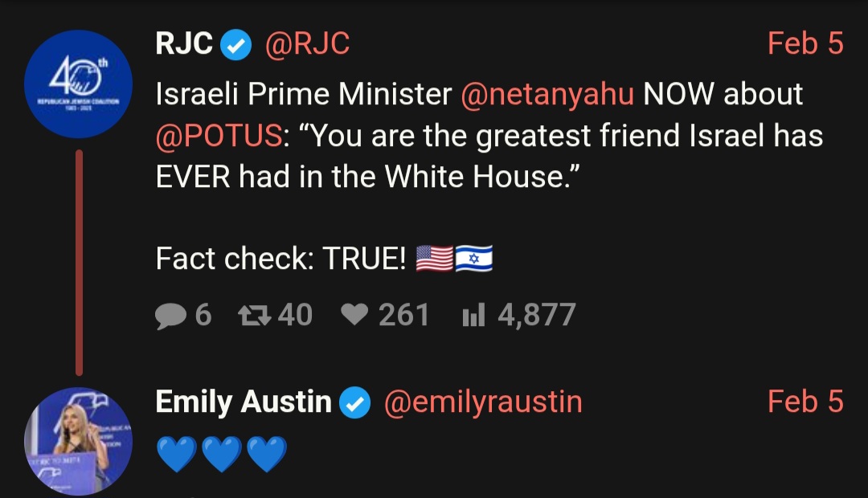Open the RJC profile avatar
The height and width of the screenshot is (498, 868).
click(x=79, y=84)
